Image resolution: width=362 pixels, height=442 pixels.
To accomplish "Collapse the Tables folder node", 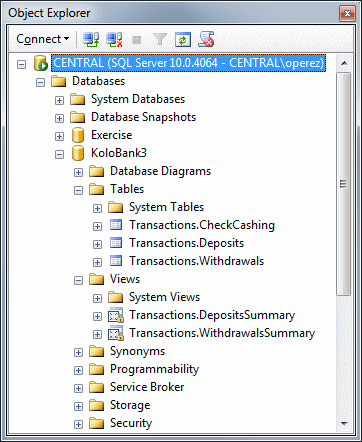I will (78, 190).
